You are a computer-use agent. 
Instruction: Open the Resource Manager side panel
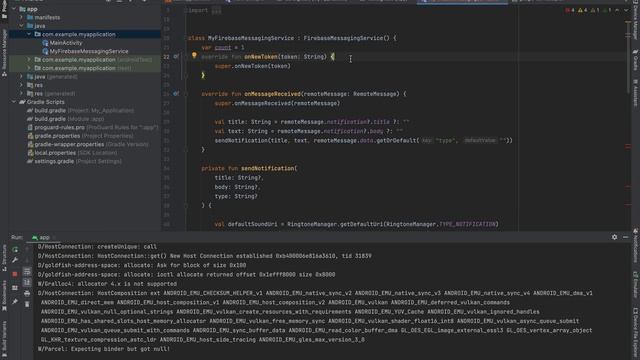[4, 53]
